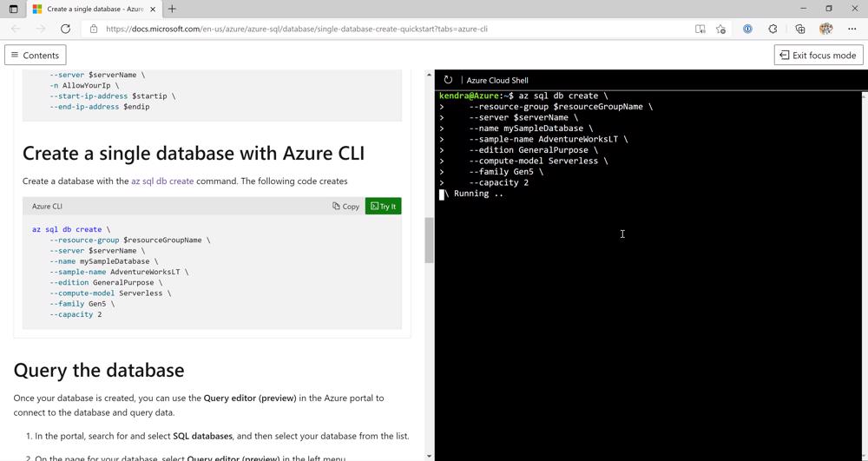Open the Extensions puzzle icon
Image resolution: width=868 pixels, height=461 pixels.
pos(773,29)
